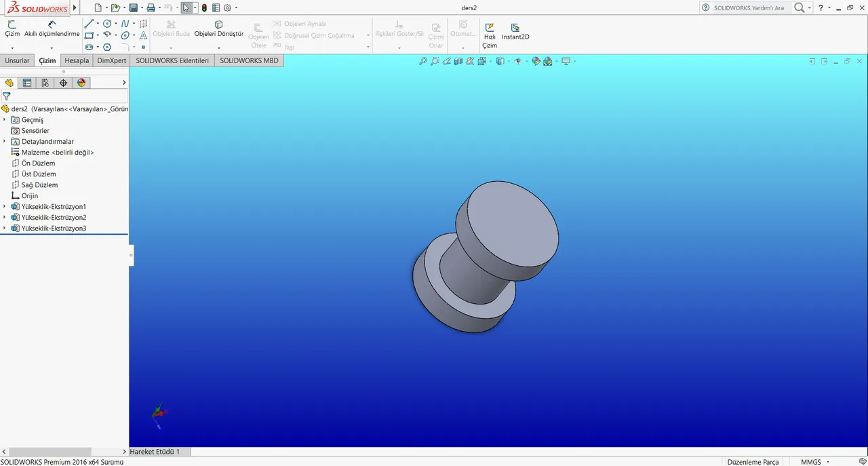This screenshot has height=466, width=868.
Task: Click the Open file folder icon
Action: (x=115, y=8)
